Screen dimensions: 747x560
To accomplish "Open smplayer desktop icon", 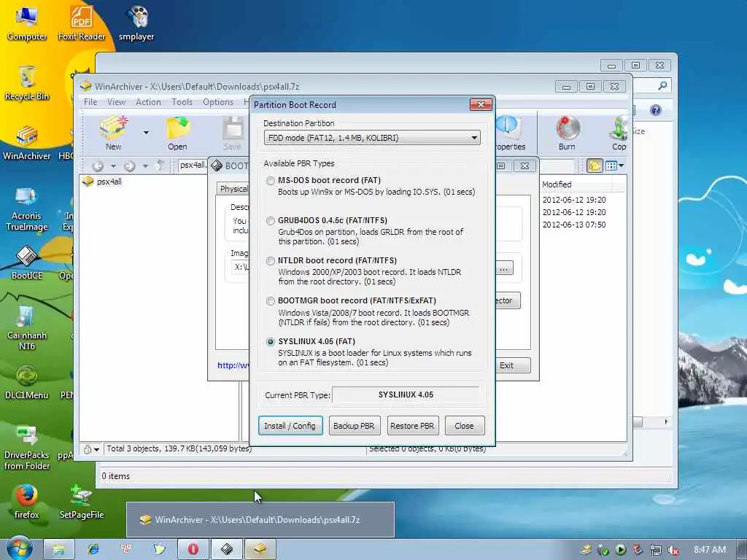I will (x=136, y=23).
